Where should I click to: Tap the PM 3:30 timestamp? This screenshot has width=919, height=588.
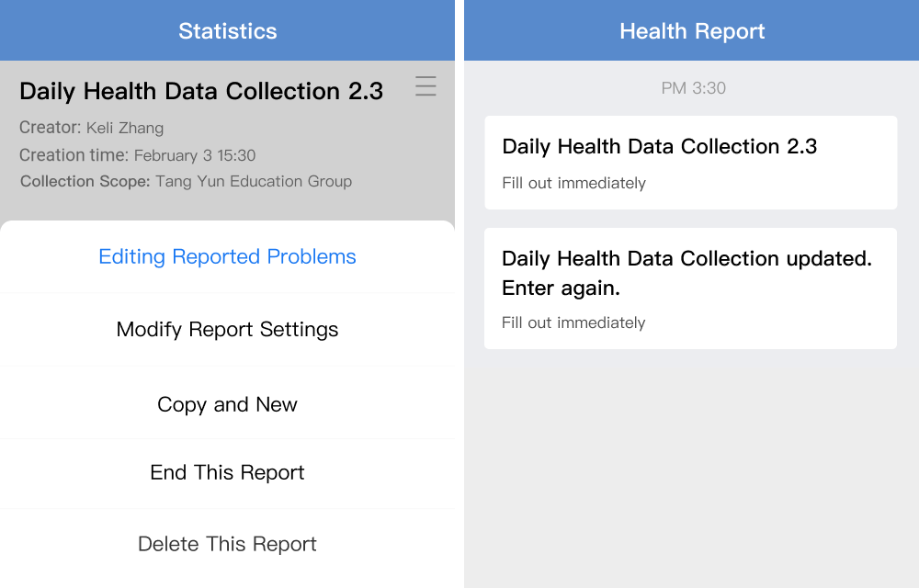pos(693,88)
